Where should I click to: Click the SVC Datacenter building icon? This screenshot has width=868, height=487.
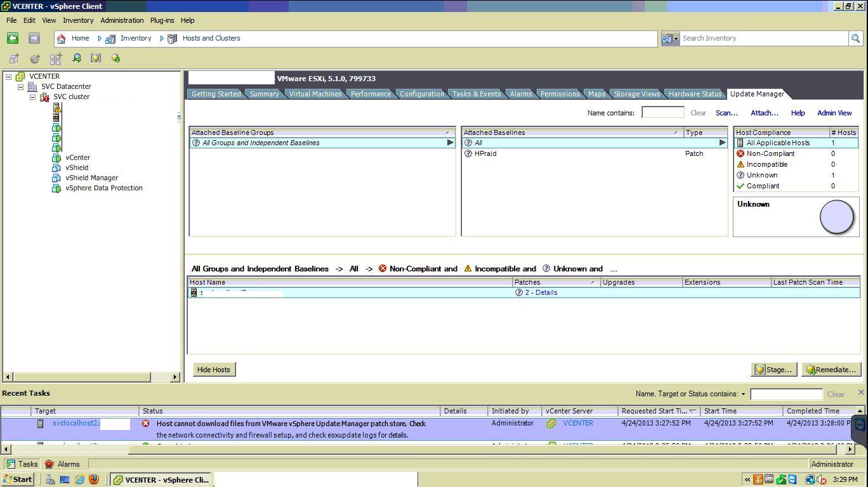tap(32, 87)
